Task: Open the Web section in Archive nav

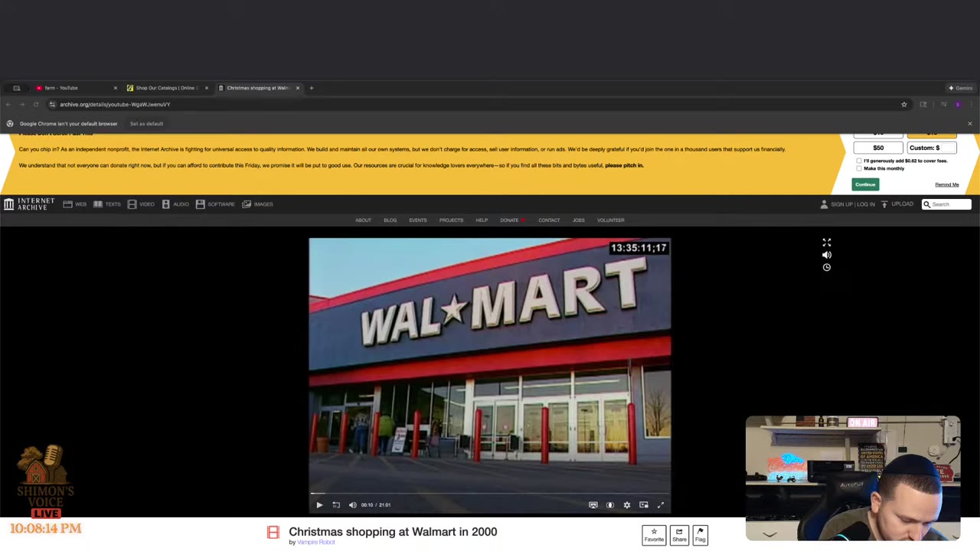Action: [75, 204]
